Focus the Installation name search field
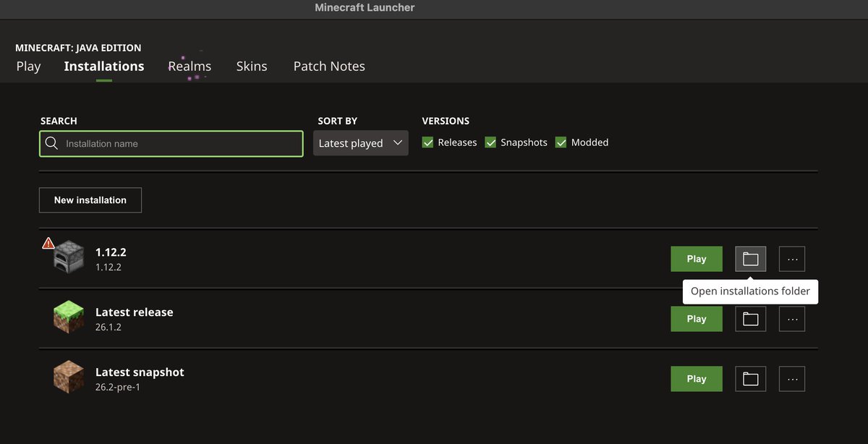Image resolution: width=868 pixels, height=444 pixels. tap(171, 143)
